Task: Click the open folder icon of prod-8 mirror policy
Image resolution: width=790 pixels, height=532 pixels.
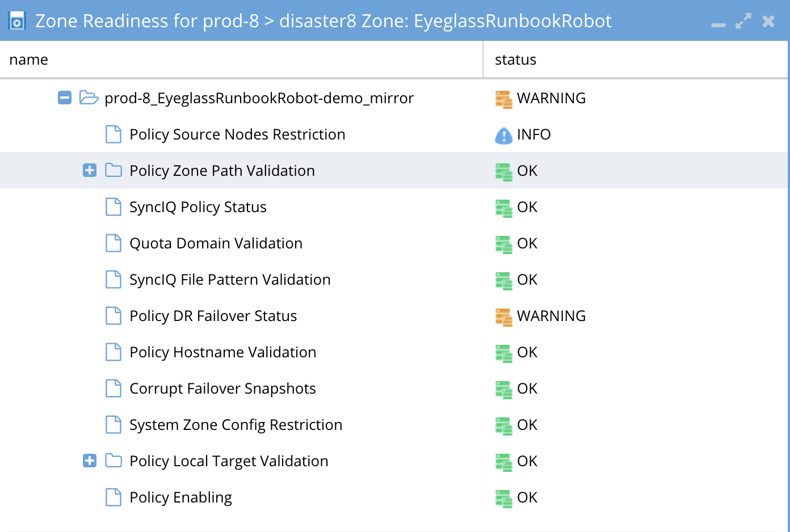Action: pyautogui.click(x=89, y=98)
